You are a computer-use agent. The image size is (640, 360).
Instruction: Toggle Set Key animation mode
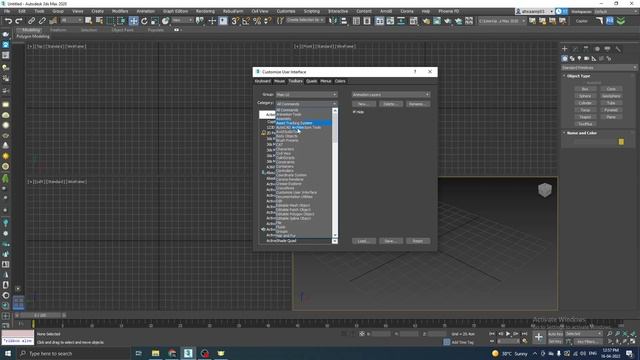coord(555,341)
